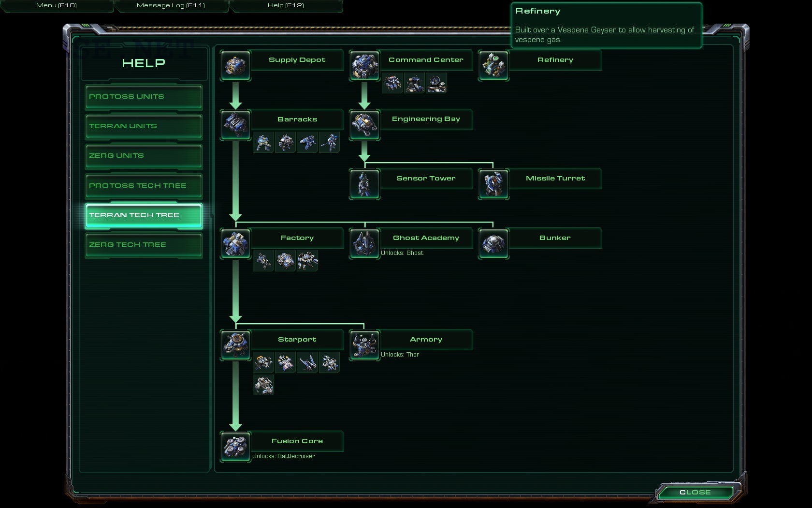Screen dimensions: 812x508
Task: Open the Menu (F10) item
Action: coord(57,5)
